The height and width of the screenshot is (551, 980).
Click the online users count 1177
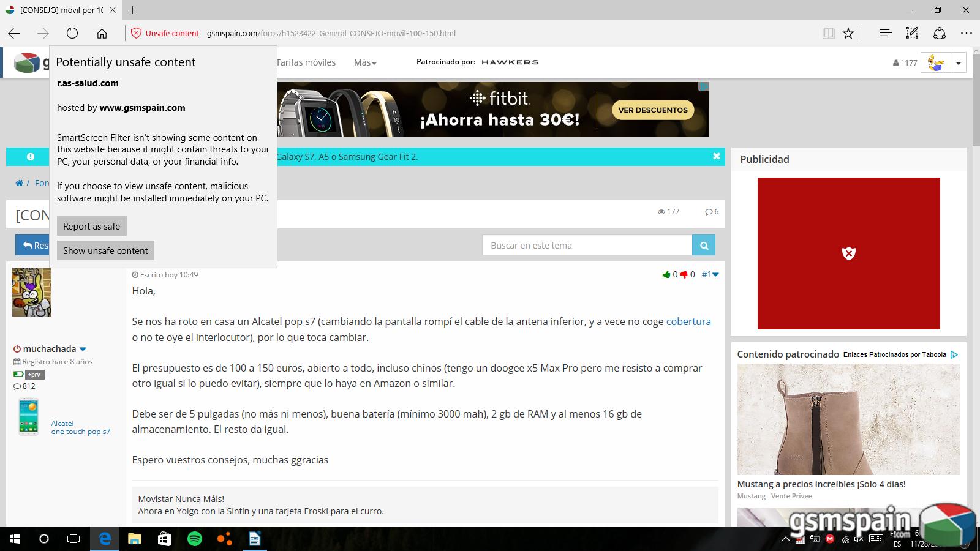pos(905,62)
